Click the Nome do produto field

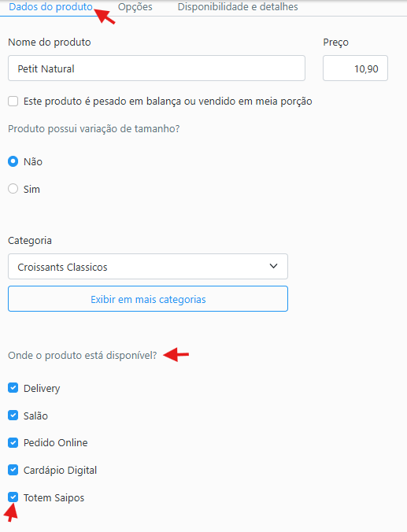tap(157, 68)
